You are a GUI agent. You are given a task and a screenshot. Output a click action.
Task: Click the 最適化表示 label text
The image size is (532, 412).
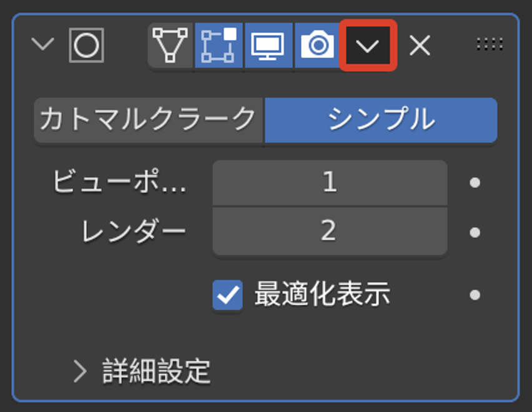click(x=322, y=295)
